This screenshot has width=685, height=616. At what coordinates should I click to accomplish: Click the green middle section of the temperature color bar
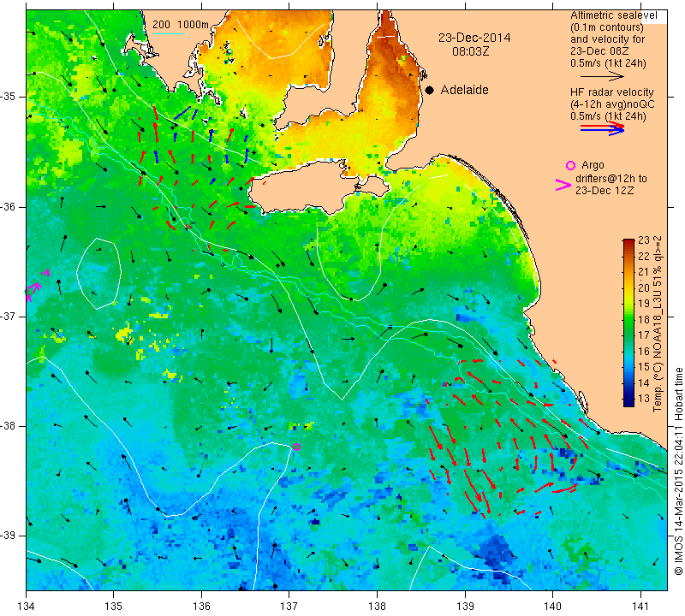click(628, 325)
